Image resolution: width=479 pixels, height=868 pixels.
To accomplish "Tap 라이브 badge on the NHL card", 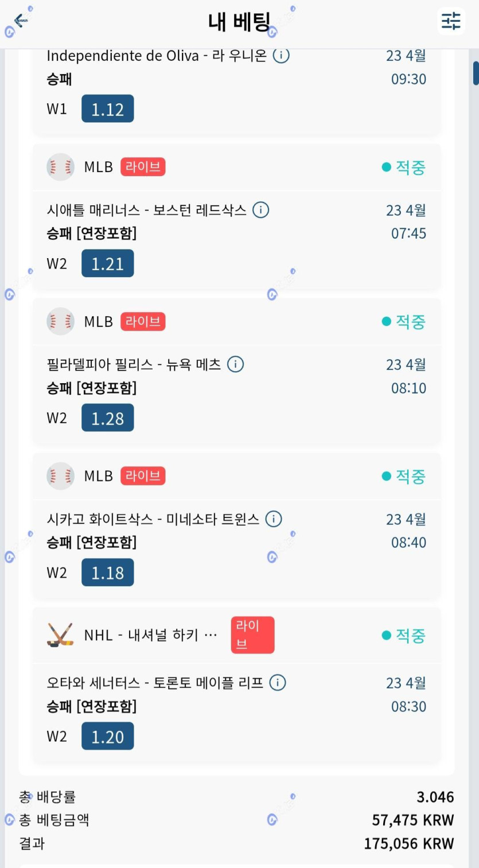I will coord(252,635).
